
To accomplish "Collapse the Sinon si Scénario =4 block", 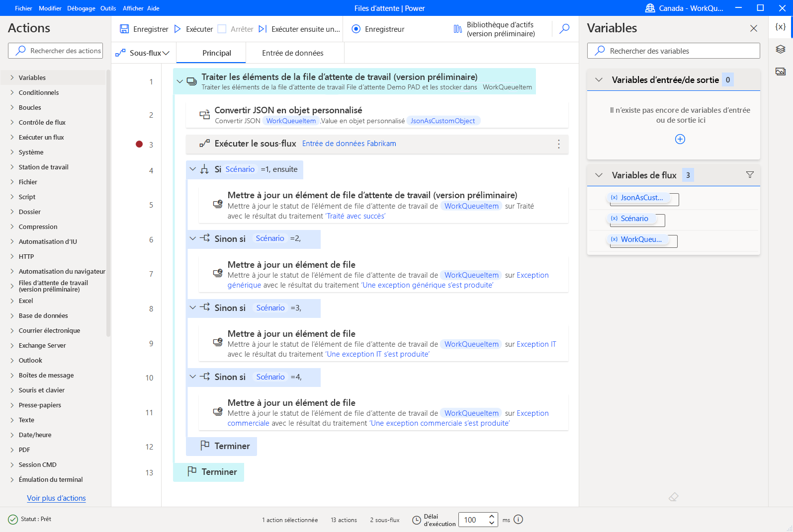I will (193, 377).
